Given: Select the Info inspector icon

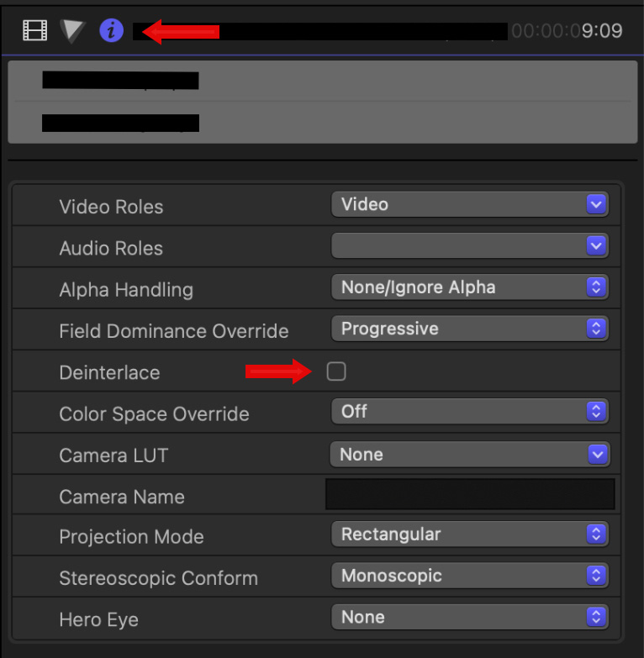Looking at the screenshot, I should [111, 31].
